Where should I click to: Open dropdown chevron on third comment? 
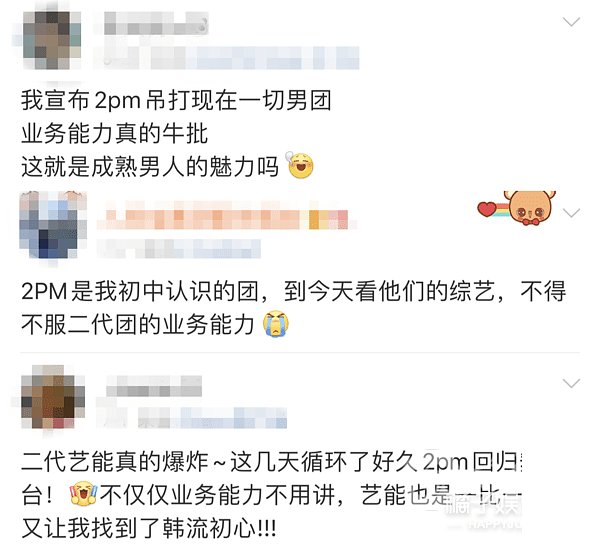point(571,383)
